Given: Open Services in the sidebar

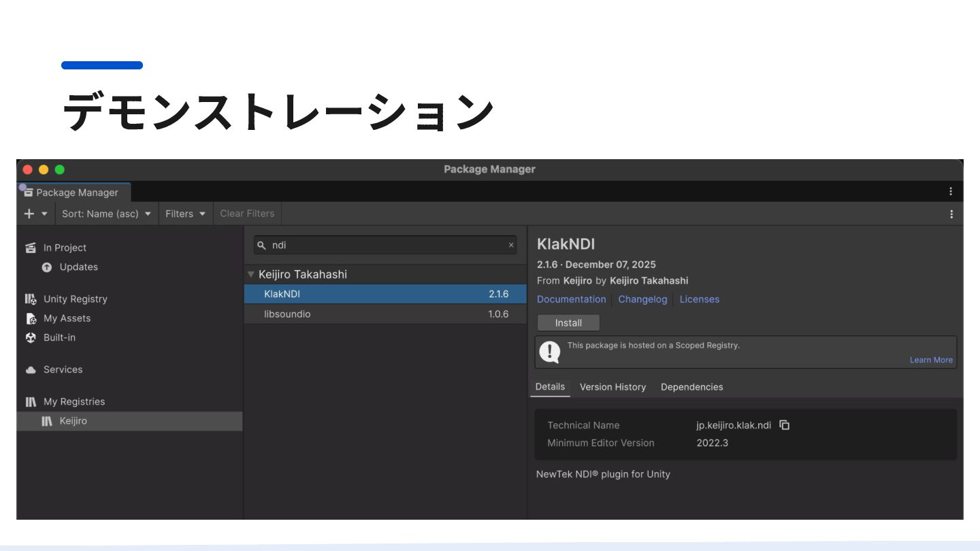Looking at the screenshot, I should [63, 369].
